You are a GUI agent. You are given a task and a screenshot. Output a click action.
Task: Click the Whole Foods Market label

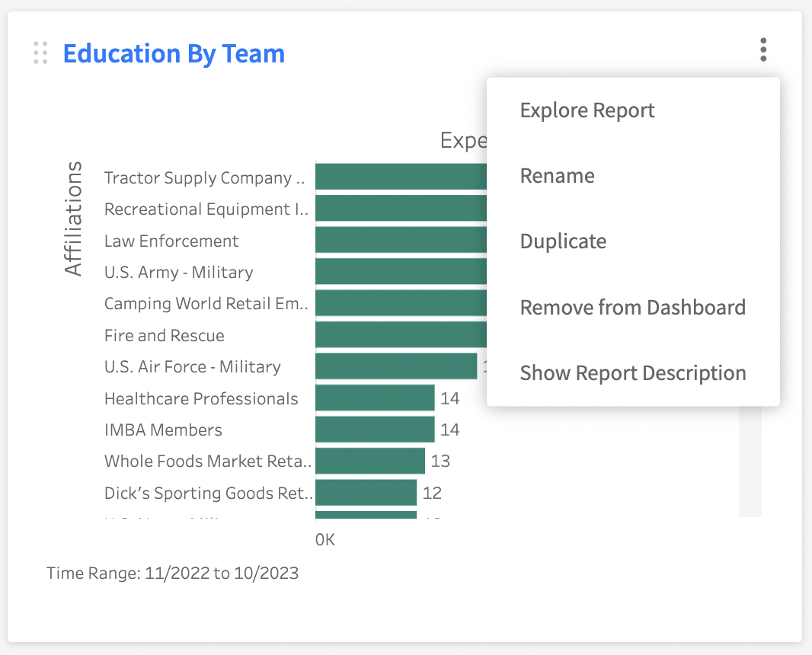tap(208, 461)
